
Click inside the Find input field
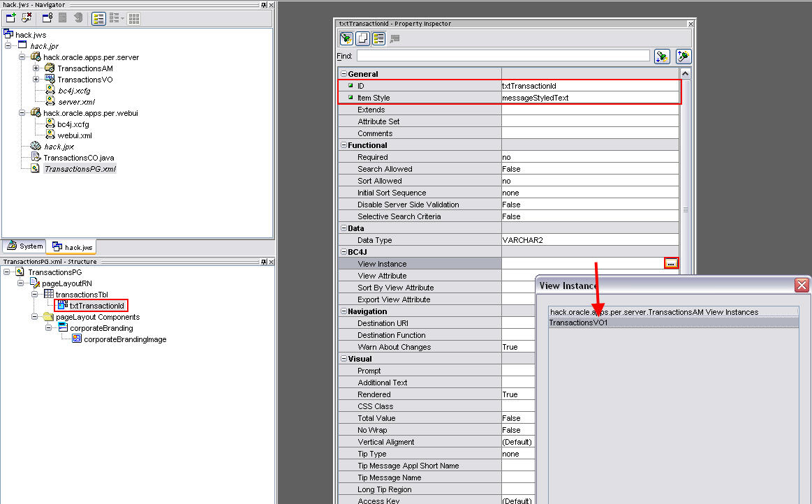pos(489,56)
